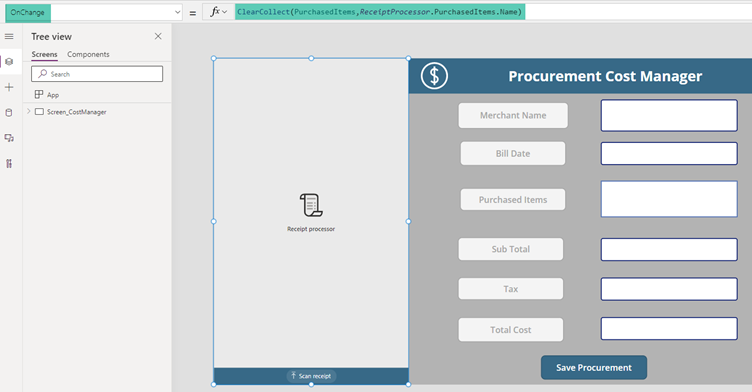Click the Insert plus icon

[x=9, y=87]
